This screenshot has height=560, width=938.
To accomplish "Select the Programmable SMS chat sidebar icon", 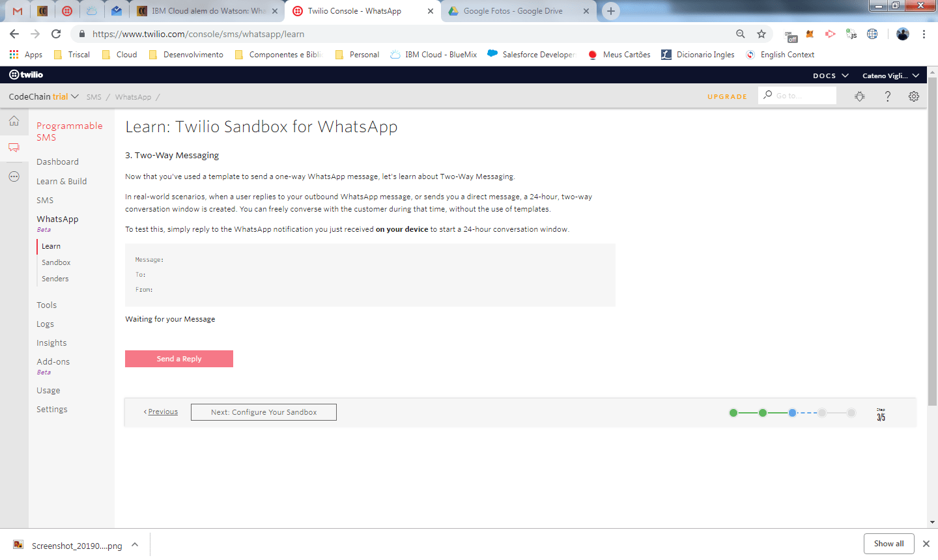I will click(14, 148).
